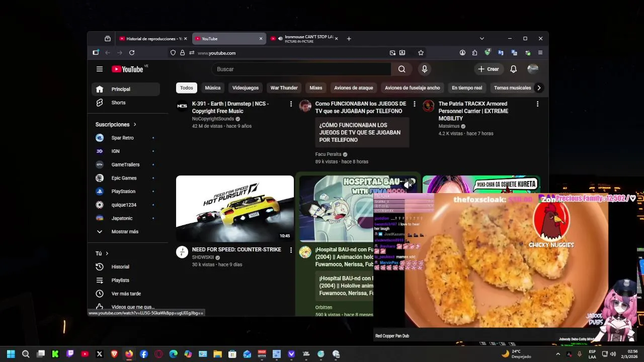This screenshot has width=644, height=362.
Task: Select the En tiempo real chip
Action: click(467, 88)
